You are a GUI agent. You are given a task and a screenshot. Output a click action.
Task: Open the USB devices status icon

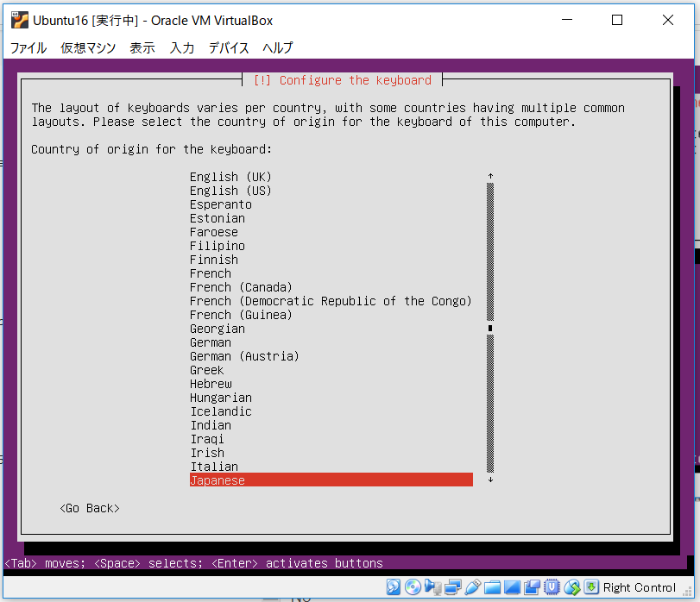tap(472, 587)
